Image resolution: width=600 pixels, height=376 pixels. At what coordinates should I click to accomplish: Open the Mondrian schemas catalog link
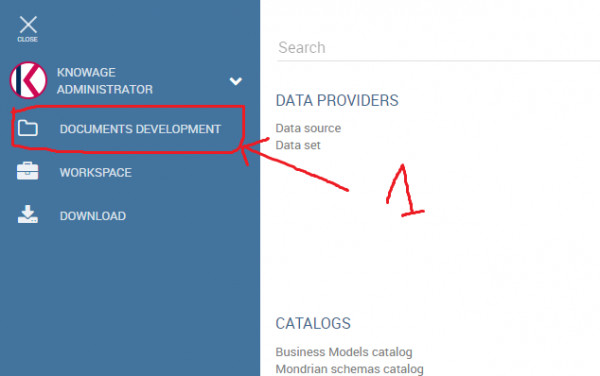click(349, 369)
